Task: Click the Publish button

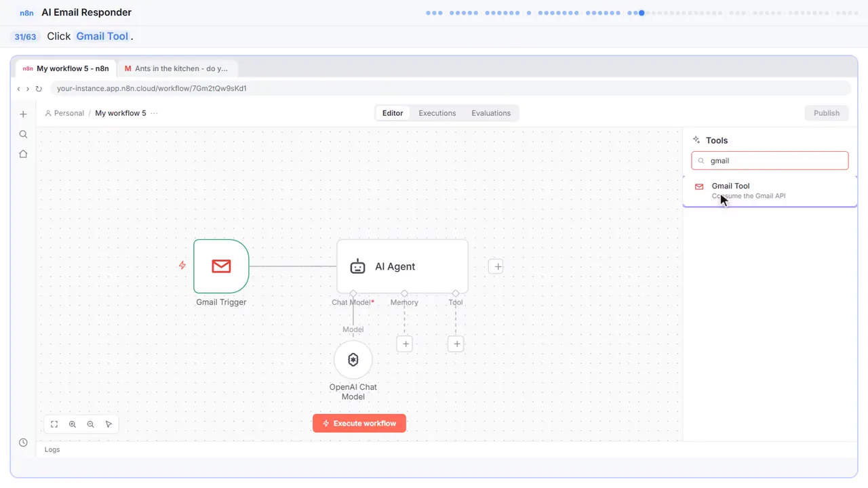Action: pos(827,113)
